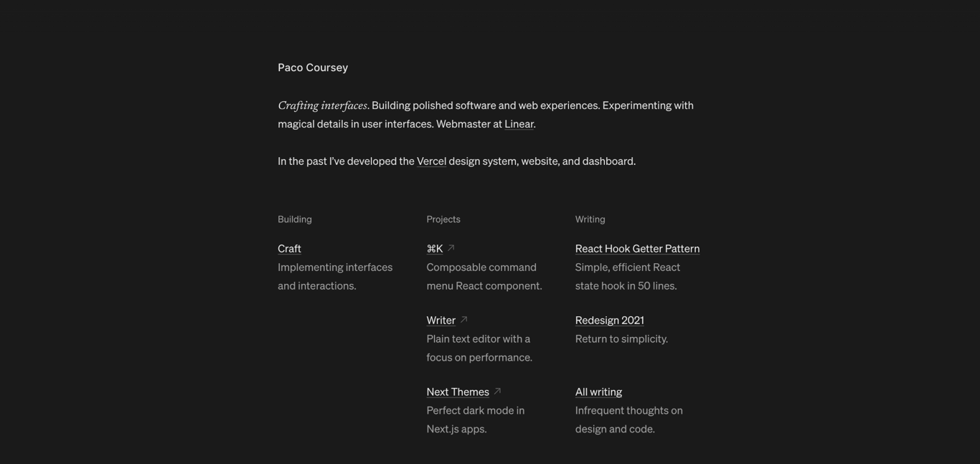
Task: Visit the Next Themes project
Action: [458, 392]
